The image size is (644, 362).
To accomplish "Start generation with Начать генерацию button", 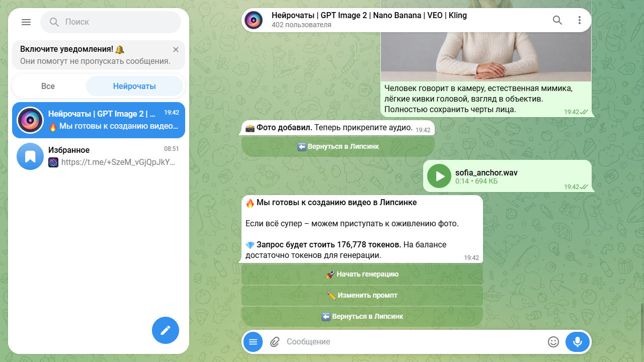I will click(362, 274).
